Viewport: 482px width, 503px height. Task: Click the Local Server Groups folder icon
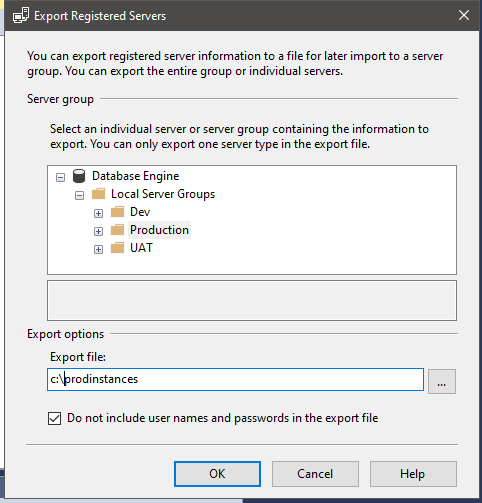click(x=98, y=194)
